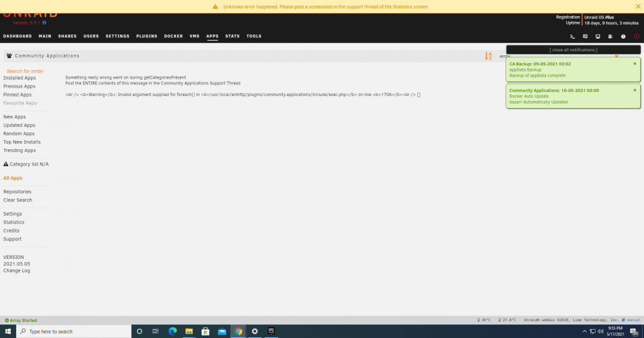Screen dimensions: 644x338
Task: Click the version info icon beside 6.9.1
Action: tap(44, 23)
